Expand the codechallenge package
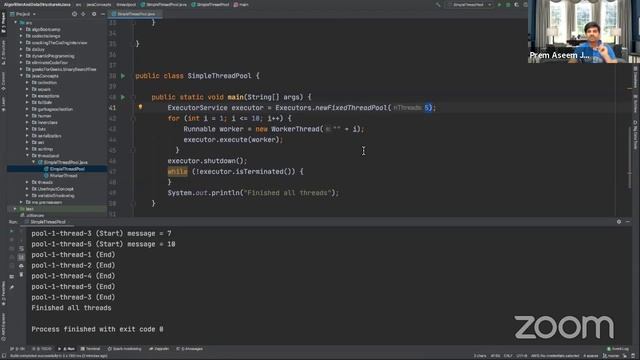 pyautogui.click(x=21, y=36)
